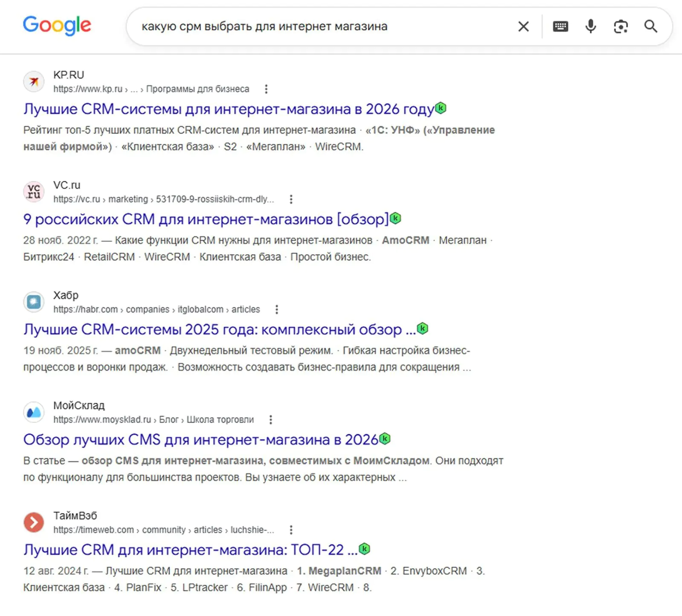The width and height of the screenshot is (682, 616).
Task: Click the KP.RU site name
Action: click(69, 75)
